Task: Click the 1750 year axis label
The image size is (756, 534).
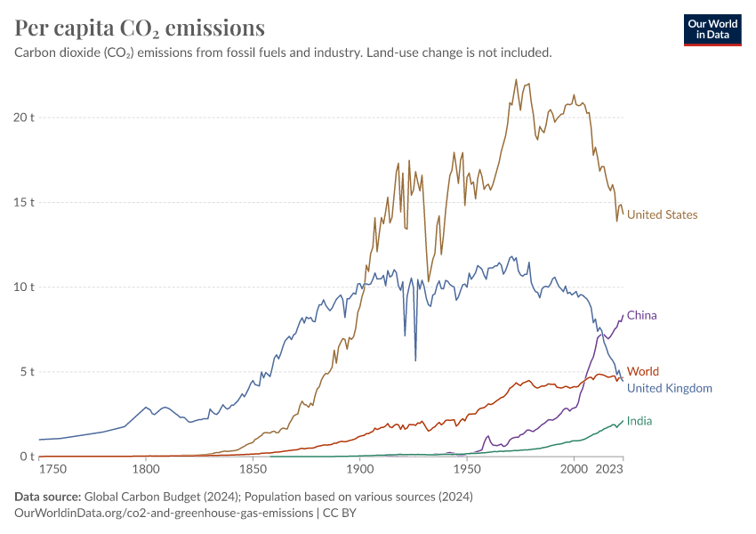Action: (x=52, y=469)
